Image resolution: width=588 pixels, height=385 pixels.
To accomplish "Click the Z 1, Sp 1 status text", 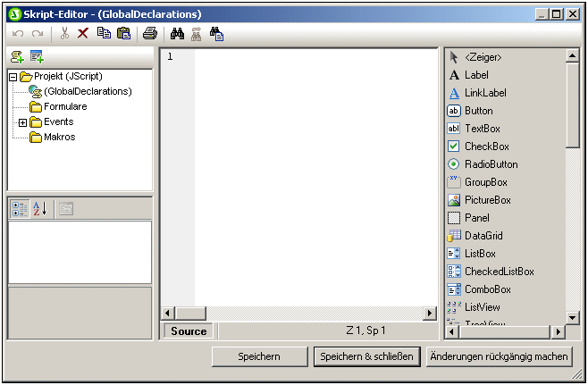I will point(365,331).
